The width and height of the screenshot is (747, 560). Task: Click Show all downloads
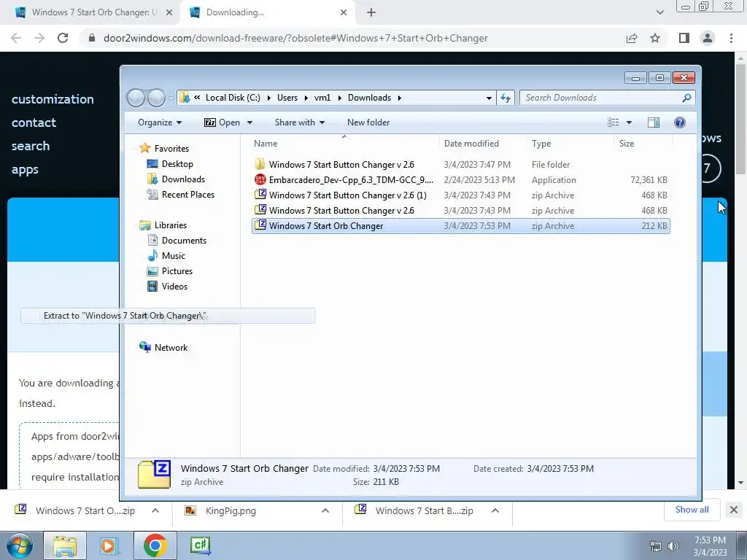692,510
